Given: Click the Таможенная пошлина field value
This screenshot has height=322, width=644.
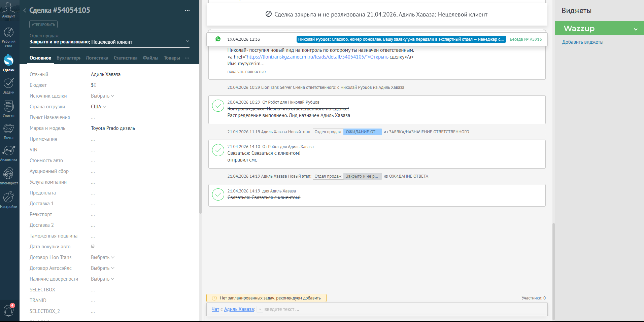Looking at the screenshot, I should coord(93,236).
